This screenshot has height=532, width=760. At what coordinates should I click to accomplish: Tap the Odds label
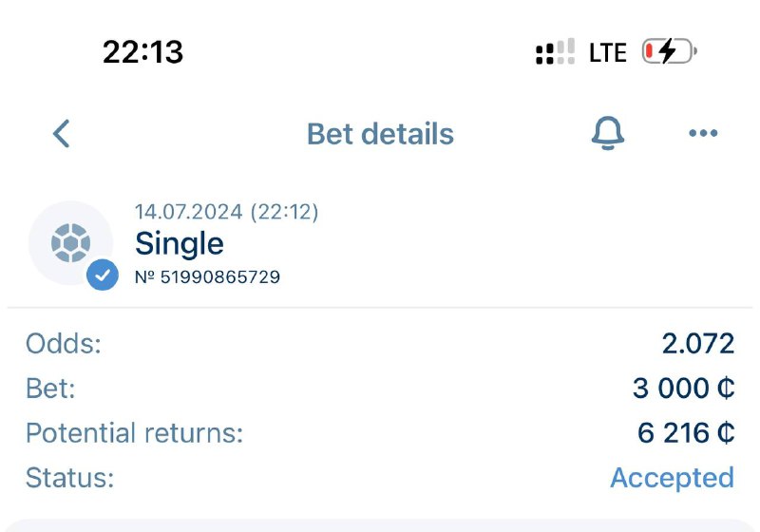[x=63, y=343]
